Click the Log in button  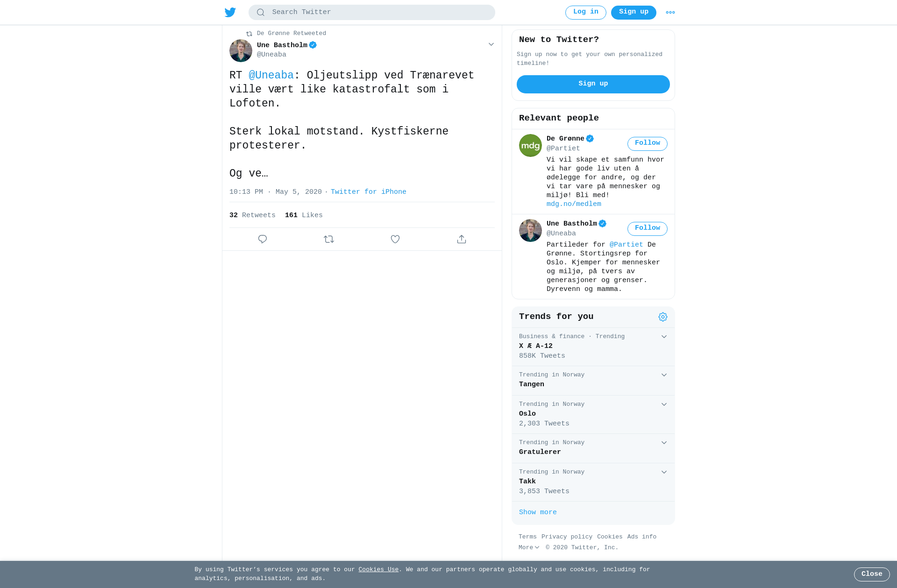[x=586, y=13]
